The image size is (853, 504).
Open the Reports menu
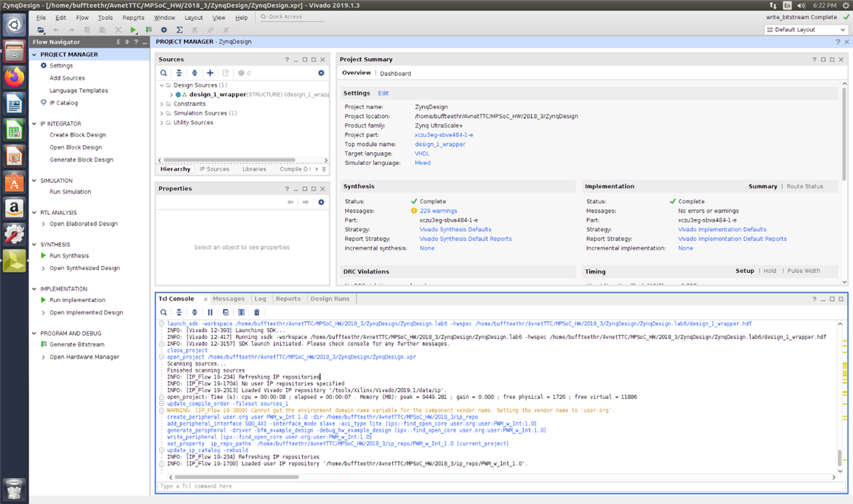click(133, 17)
